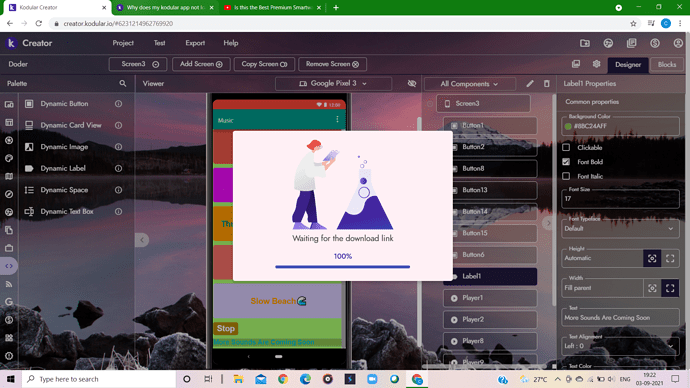This screenshot has height=388, width=690.
Task: Open the theme palette icon in header
Action: pyautogui.click(x=608, y=43)
